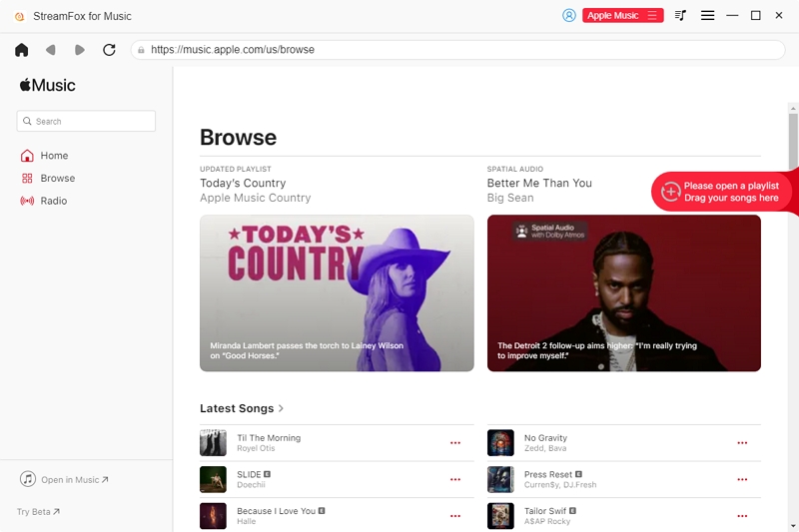Click the Spatial Audio Dolby Atmos badge
The height and width of the screenshot is (532, 799).
tap(550, 232)
